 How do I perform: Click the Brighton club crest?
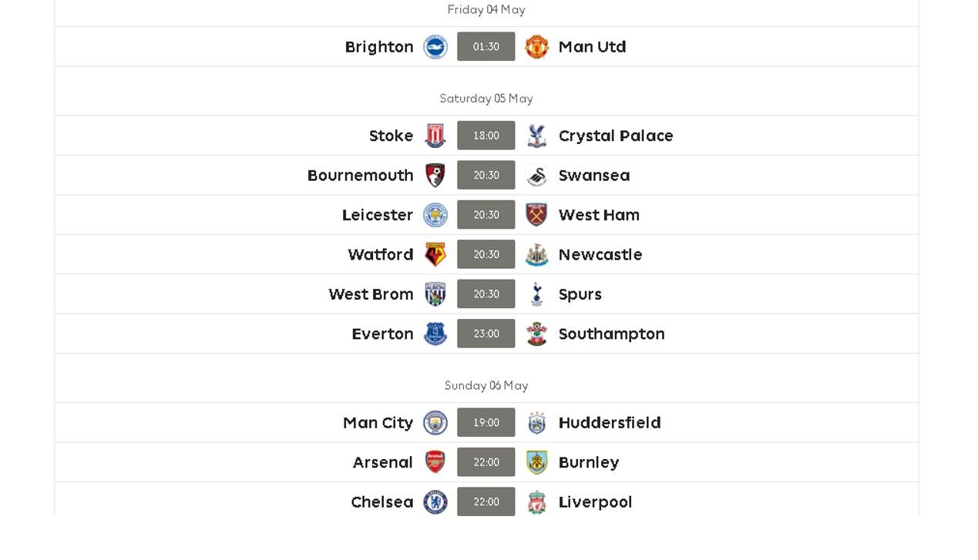(x=435, y=47)
